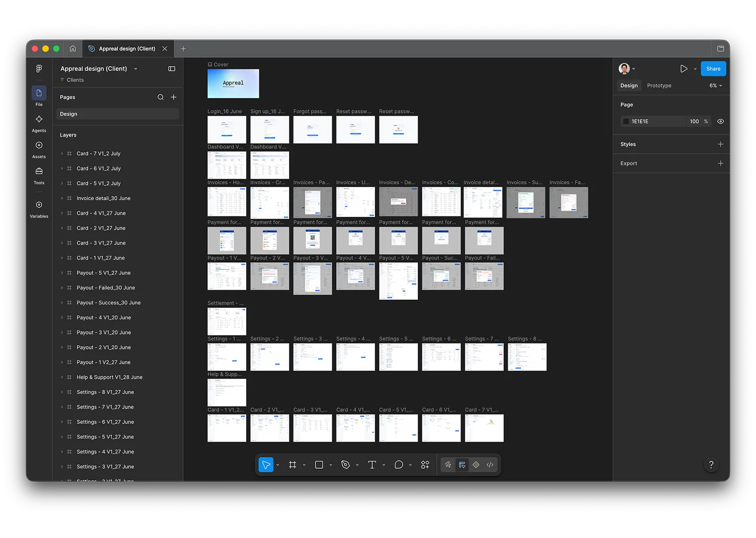
Task: Select the Pen tool
Action: pyautogui.click(x=345, y=465)
